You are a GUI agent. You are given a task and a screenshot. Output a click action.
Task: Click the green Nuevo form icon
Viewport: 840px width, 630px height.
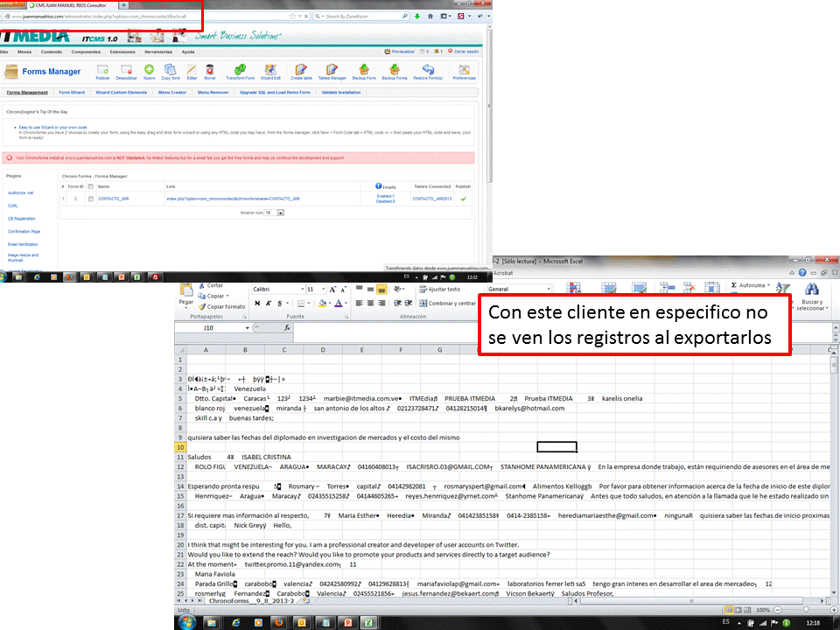pos(149,72)
